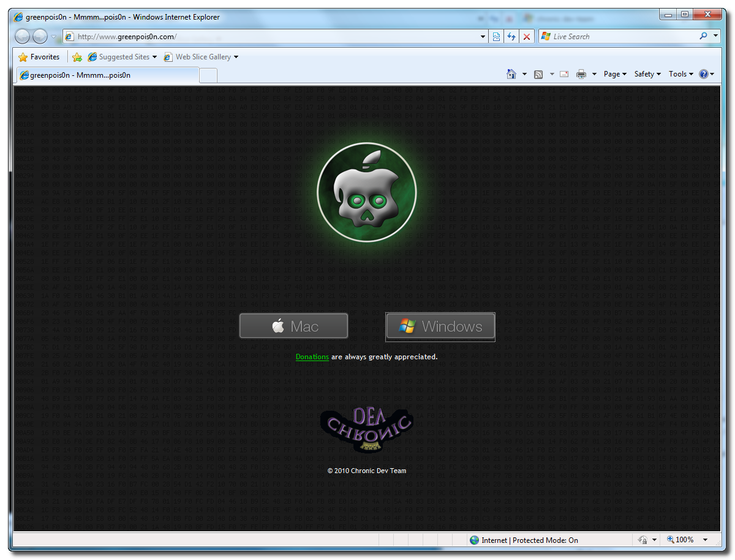Click the © 2010 Chronic Dev Team text
Viewport: 735px width, 560px height.
pos(367,471)
